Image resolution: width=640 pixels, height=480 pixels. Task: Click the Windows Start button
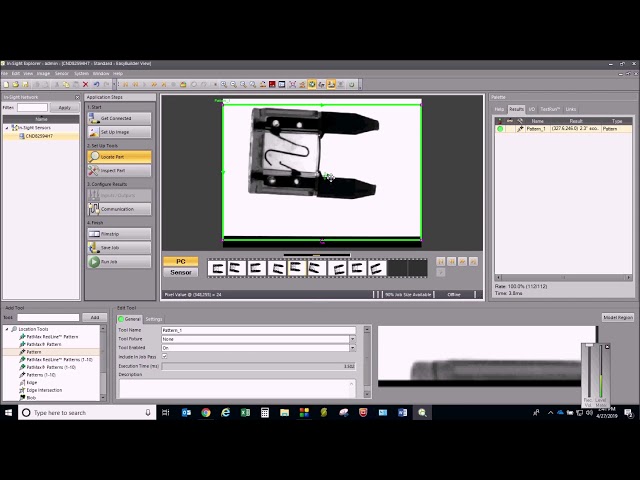pos(8,413)
